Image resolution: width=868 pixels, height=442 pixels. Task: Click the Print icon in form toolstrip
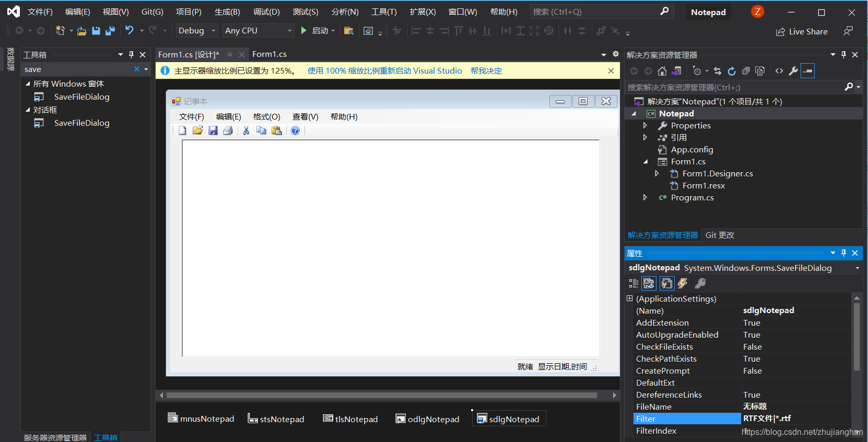[228, 130]
